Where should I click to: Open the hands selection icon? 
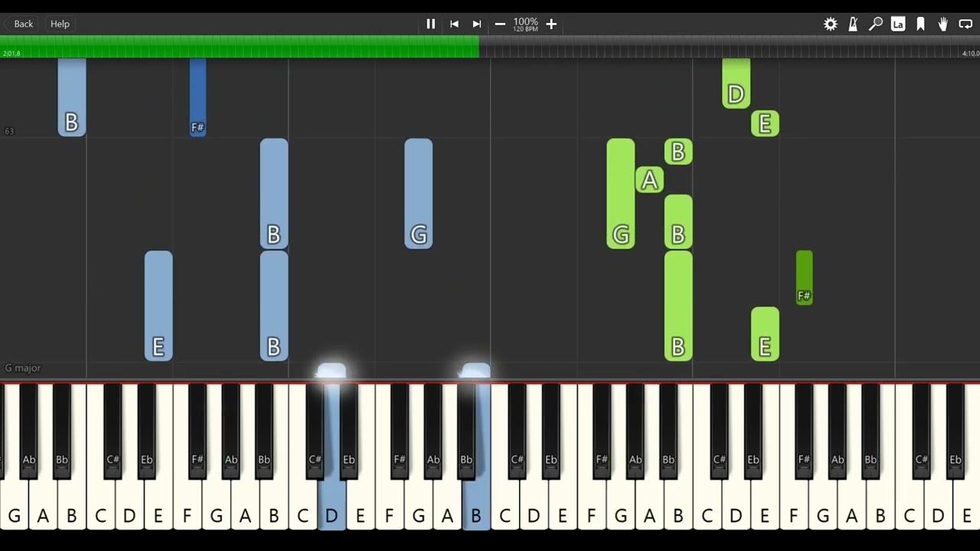pos(943,24)
